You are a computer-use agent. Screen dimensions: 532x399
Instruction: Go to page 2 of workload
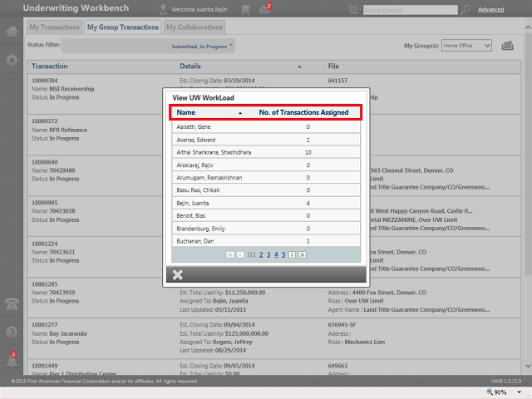261,254
